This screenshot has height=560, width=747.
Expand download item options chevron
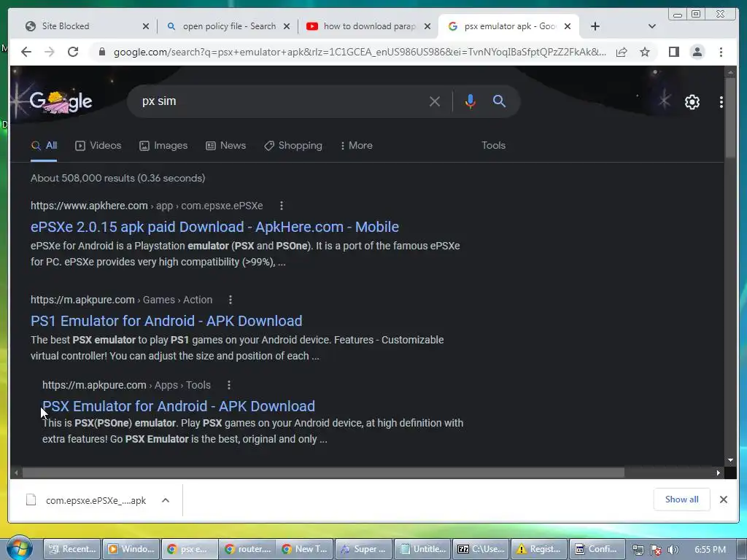pyautogui.click(x=166, y=500)
